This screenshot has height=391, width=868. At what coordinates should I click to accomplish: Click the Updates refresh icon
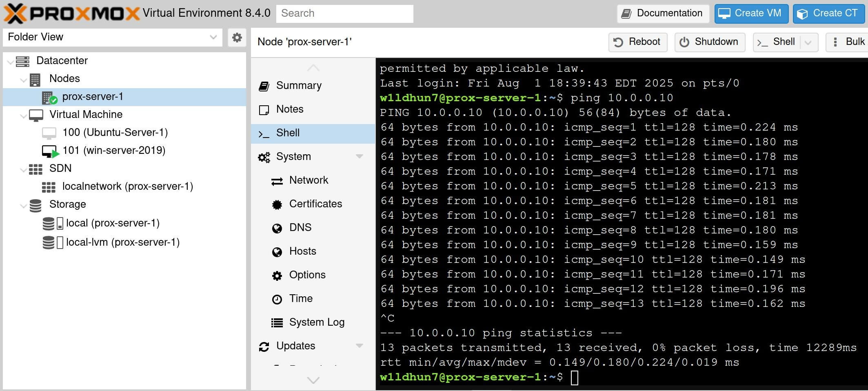264,347
